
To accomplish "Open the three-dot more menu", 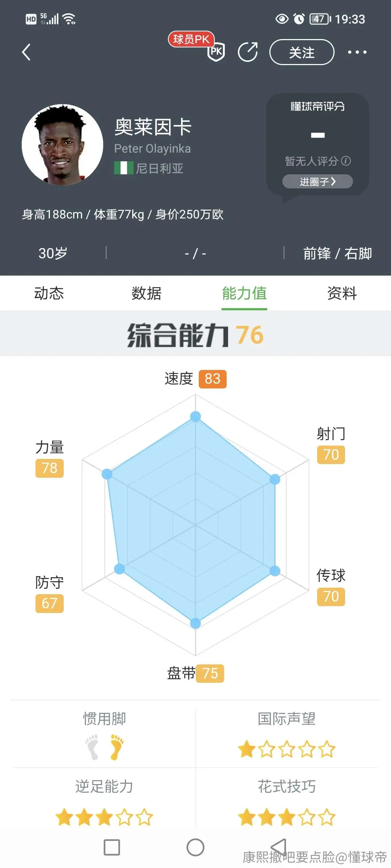I will coord(357,52).
